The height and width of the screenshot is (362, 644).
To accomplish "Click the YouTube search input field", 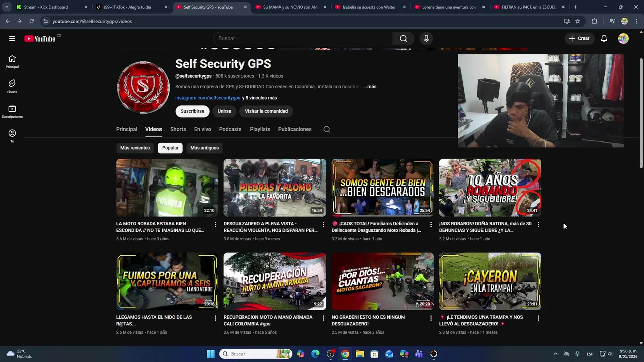I will (303, 39).
